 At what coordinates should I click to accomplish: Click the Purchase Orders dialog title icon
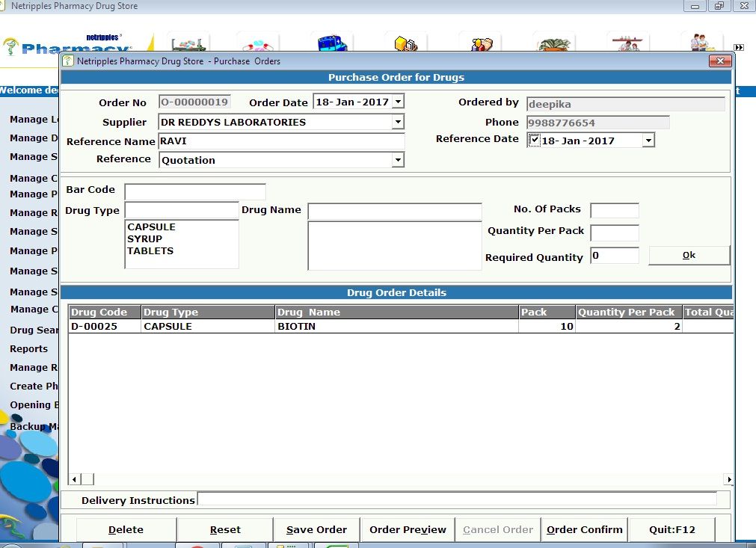coord(69,61)
